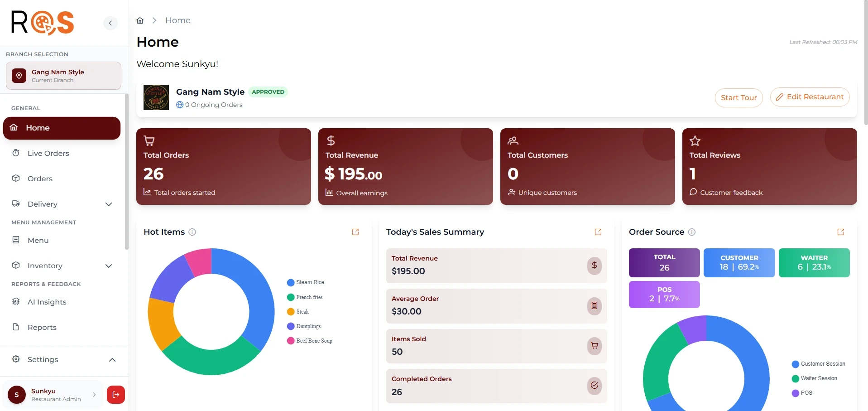Open the Menu page in the sidebar
868x411 pixels.
coord(62,240)
